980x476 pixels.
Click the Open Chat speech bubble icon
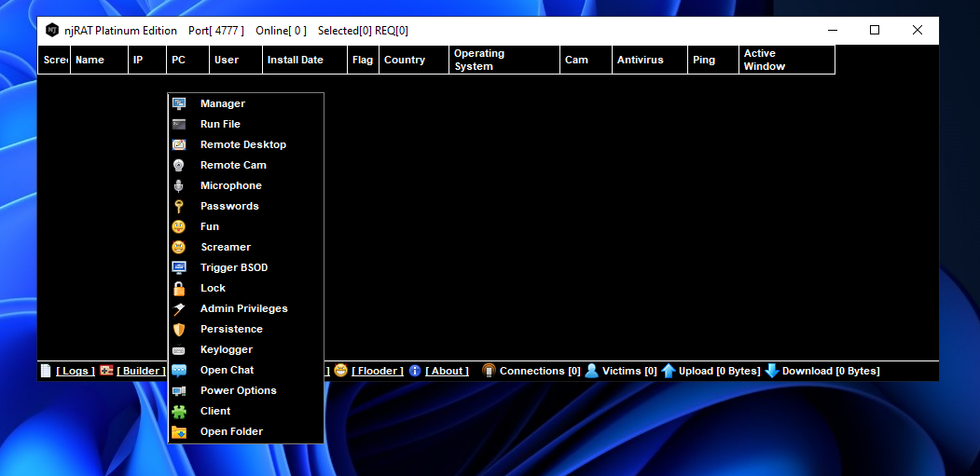click(179, 371)
